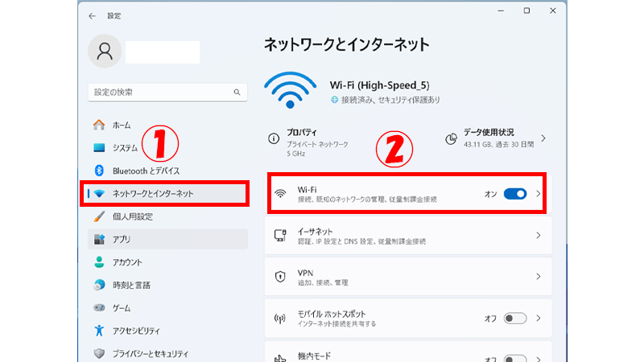Expand Wi-Fi settings with chevron
The width and height of the screenshot is (644, 362).
[x=538, y=194]
